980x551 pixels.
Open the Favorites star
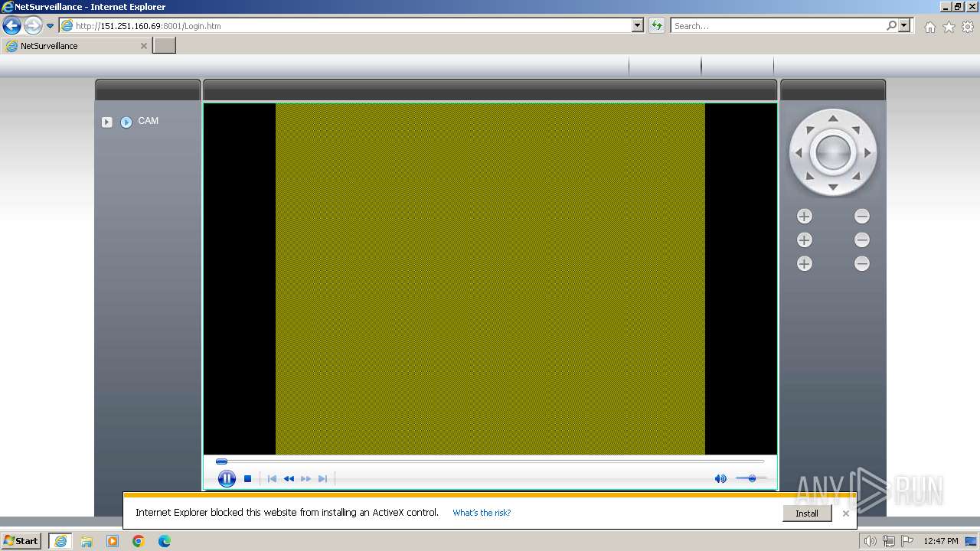coord(949,27)
